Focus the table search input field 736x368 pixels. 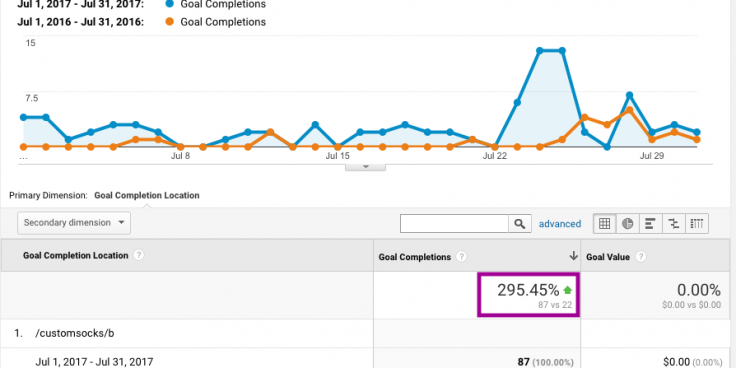click(x=454, y=224)
